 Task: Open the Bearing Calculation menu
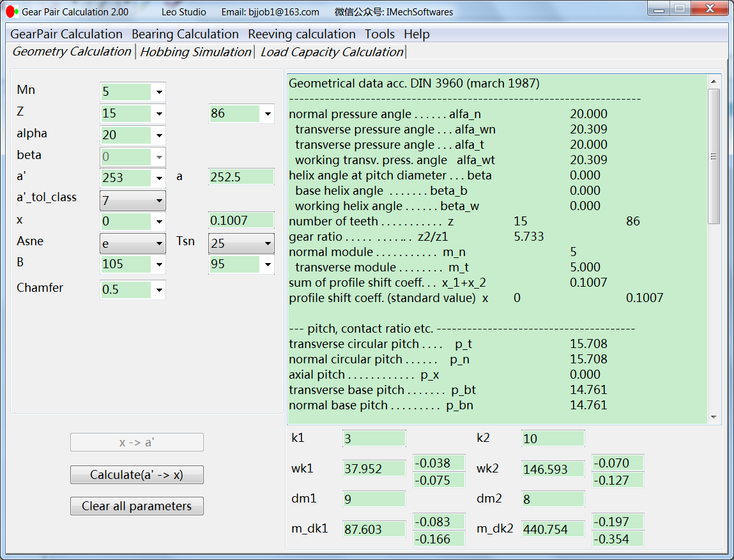(x=185, y=34)
